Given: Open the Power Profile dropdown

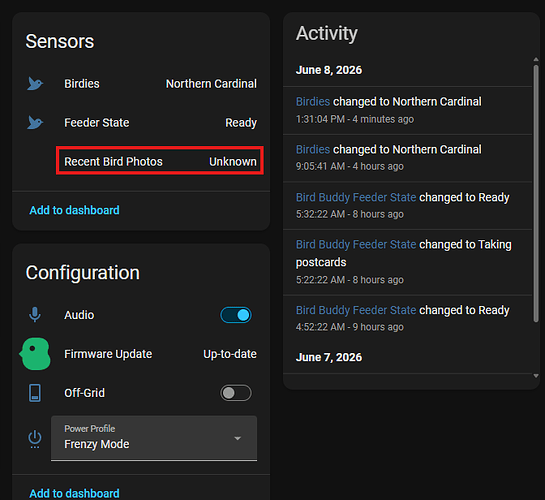Looking at the screenshot, I should click(x=154, y=438).
